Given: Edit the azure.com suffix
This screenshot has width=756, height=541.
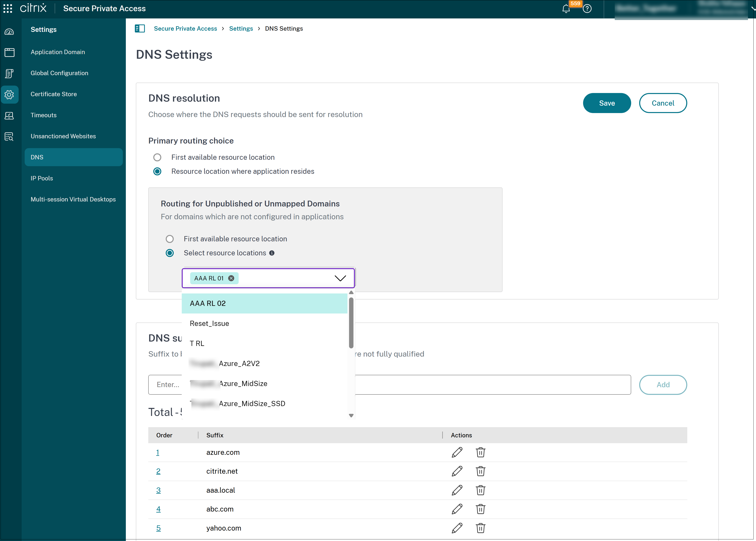Looking at the screenshot, I should coord(457,452).
